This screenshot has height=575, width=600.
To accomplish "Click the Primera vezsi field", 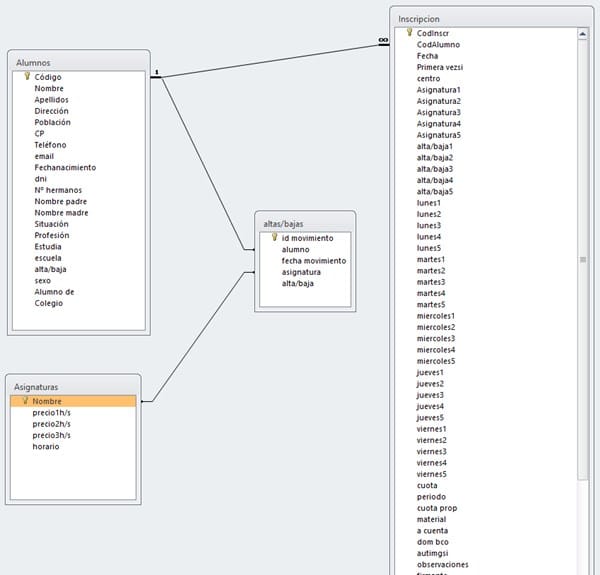I will pyautogui.click(x=440, y=67).
